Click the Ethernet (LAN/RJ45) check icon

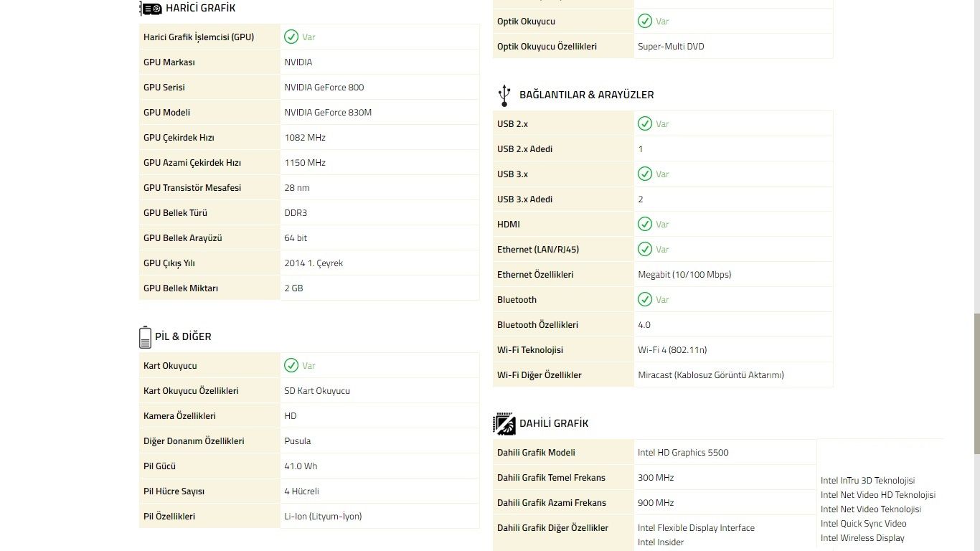pyautogui.click(x=645, y=250)
